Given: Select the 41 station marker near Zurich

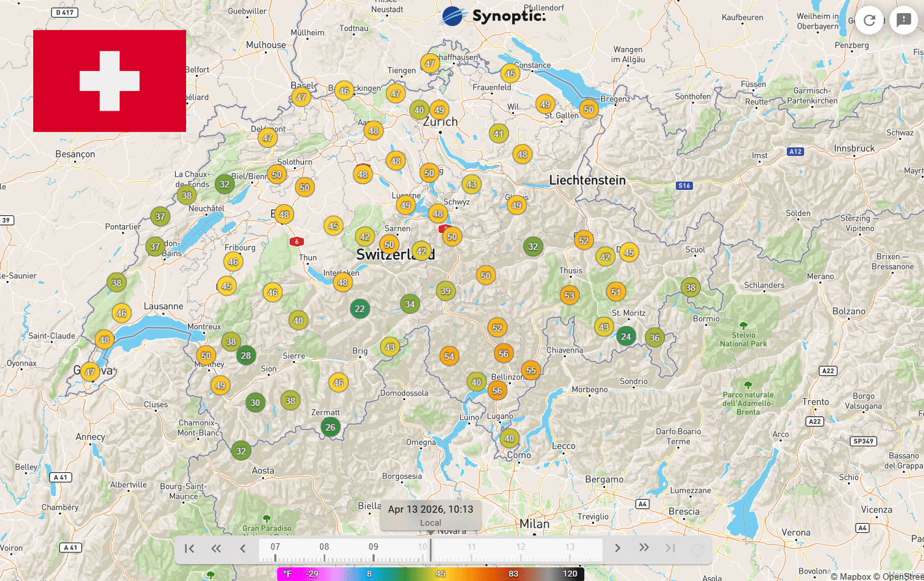Looking at the screenshot, I should (x=498, y=135).
